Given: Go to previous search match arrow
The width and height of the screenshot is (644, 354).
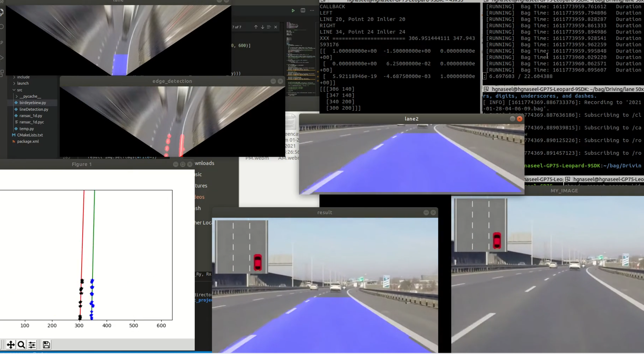Looking at the screenshot, I should coord(256,27).
